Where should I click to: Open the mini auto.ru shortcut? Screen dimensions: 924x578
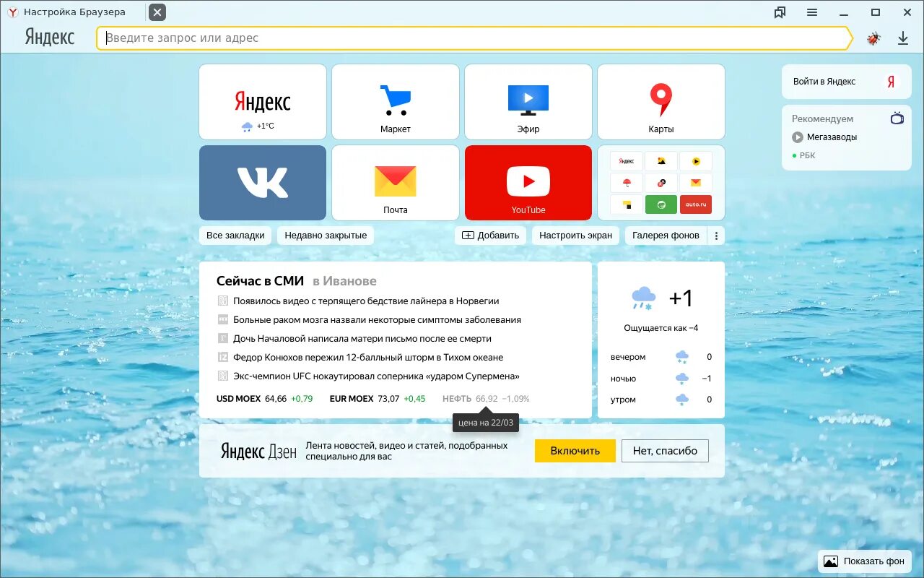(696, 204)
